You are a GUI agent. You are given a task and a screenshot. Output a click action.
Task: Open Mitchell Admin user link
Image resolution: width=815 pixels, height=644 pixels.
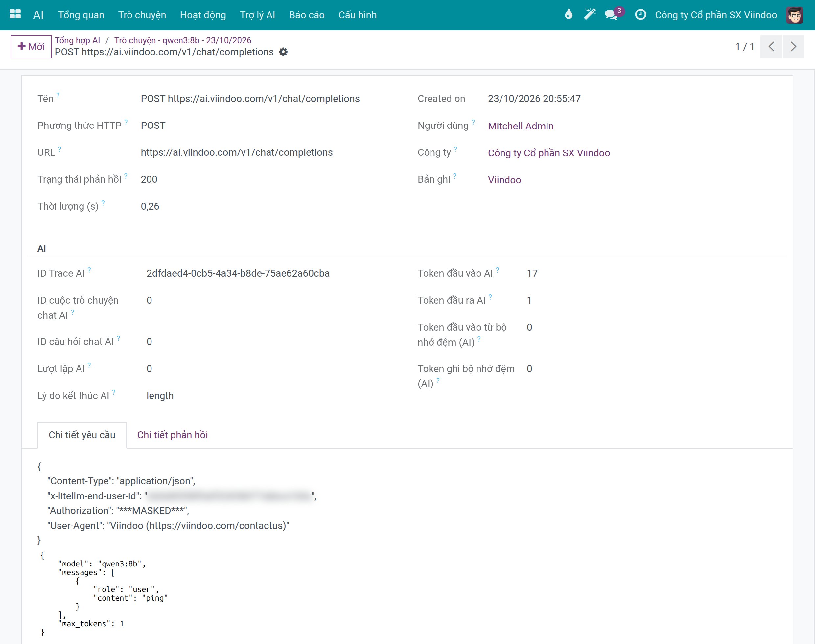[521, 126]
